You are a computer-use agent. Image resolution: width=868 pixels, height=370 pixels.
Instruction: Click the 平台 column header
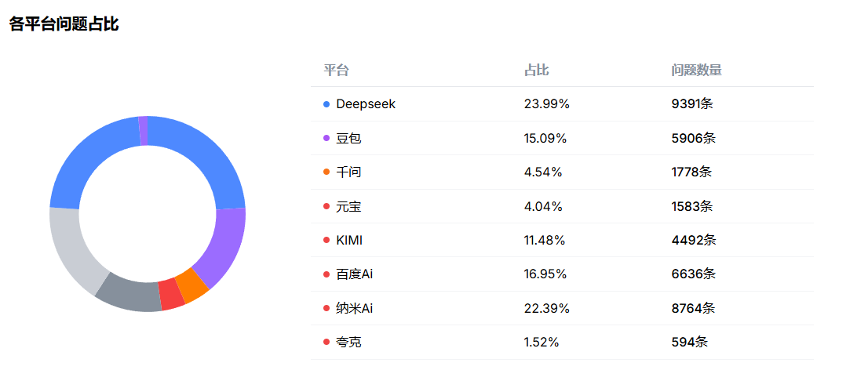click(x=336, y=71)
